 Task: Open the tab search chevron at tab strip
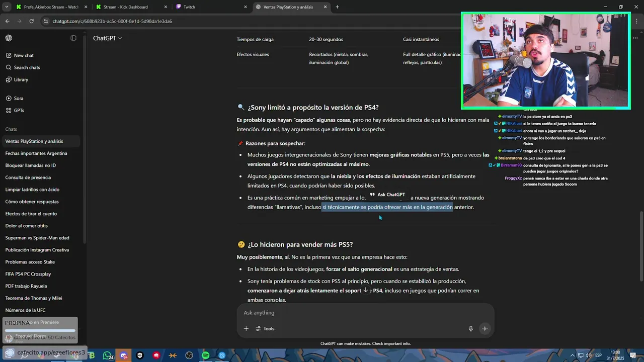pos(7,7)
